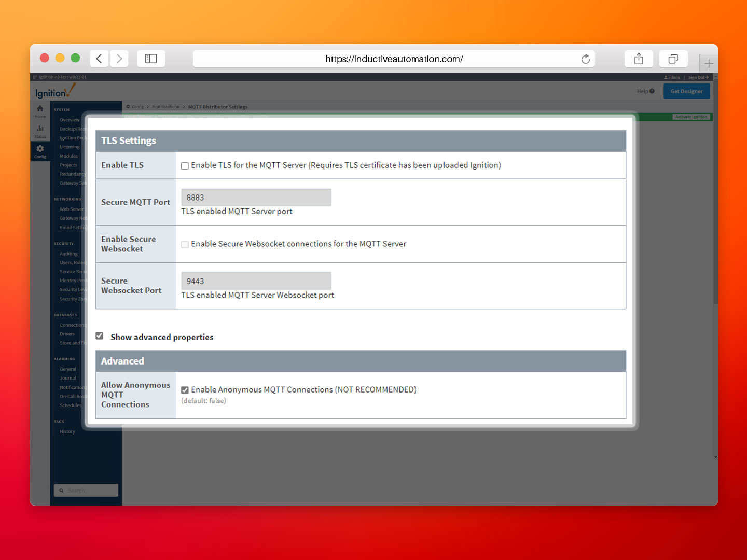Open Web Server under Networking

click(72, 209)
